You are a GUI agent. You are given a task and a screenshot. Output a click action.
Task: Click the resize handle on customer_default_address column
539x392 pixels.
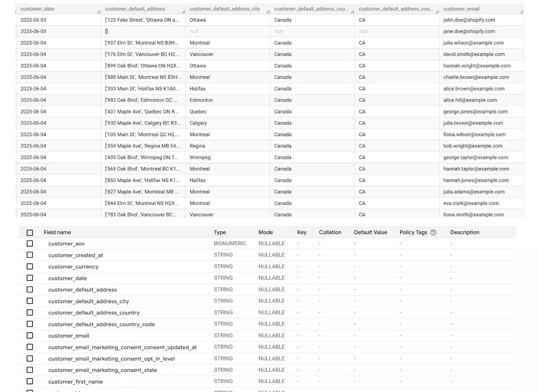(183, 12)
